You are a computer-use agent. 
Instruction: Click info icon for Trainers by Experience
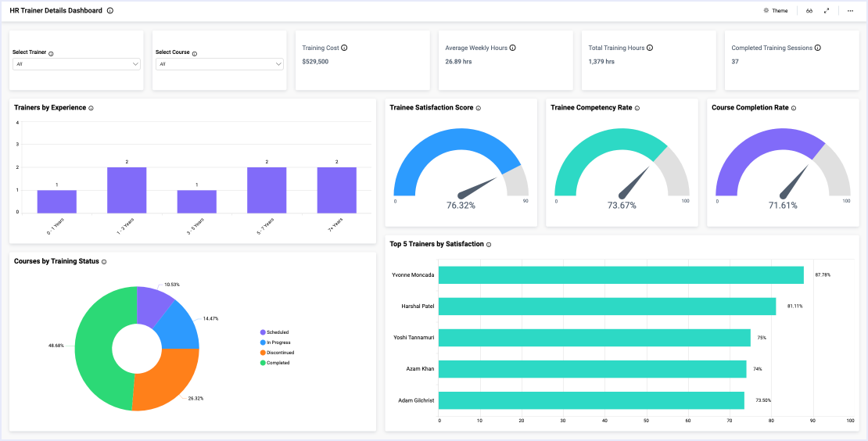click(91, 108)
